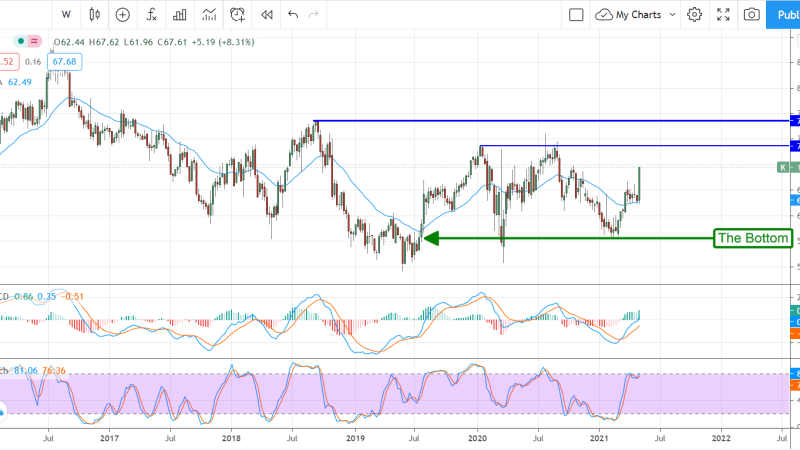Image resolution: width=800 pixels, height=450 pixels.
Task: Create an alert with the alarm clock icon
Action: pyautogui.click(x=238, y=15)
